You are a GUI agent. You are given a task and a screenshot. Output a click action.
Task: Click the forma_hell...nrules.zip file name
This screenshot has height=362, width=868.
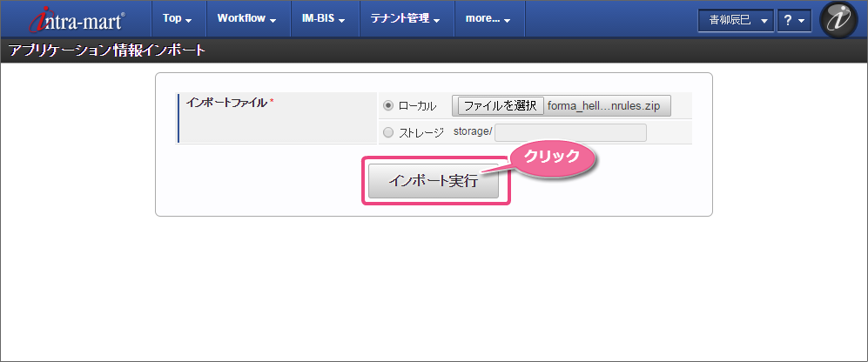[604, 105]
